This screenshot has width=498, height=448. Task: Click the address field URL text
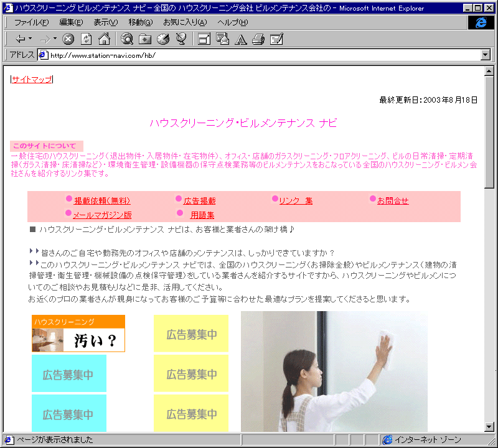point(103,55)
